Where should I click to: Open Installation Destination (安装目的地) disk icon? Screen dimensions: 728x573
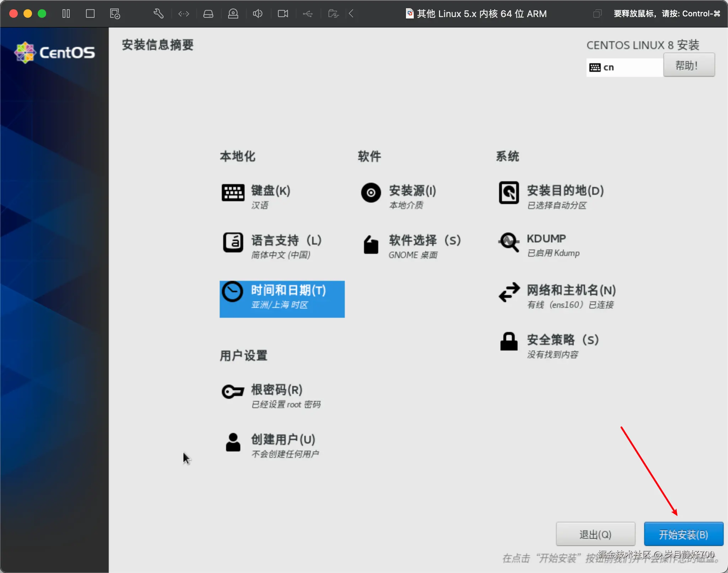[x=509, y=192]
